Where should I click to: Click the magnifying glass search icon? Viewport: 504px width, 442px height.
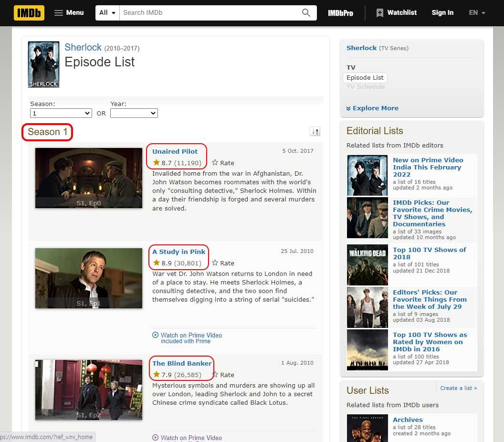[306, 13]
